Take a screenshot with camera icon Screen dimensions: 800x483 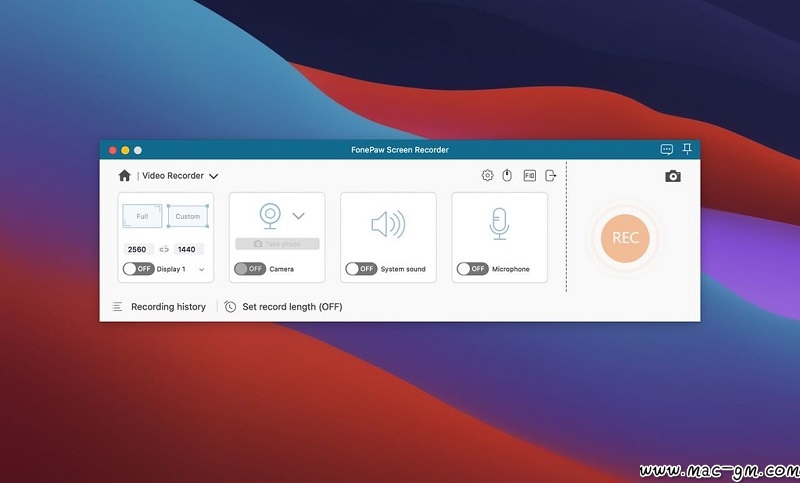(673, 176)
